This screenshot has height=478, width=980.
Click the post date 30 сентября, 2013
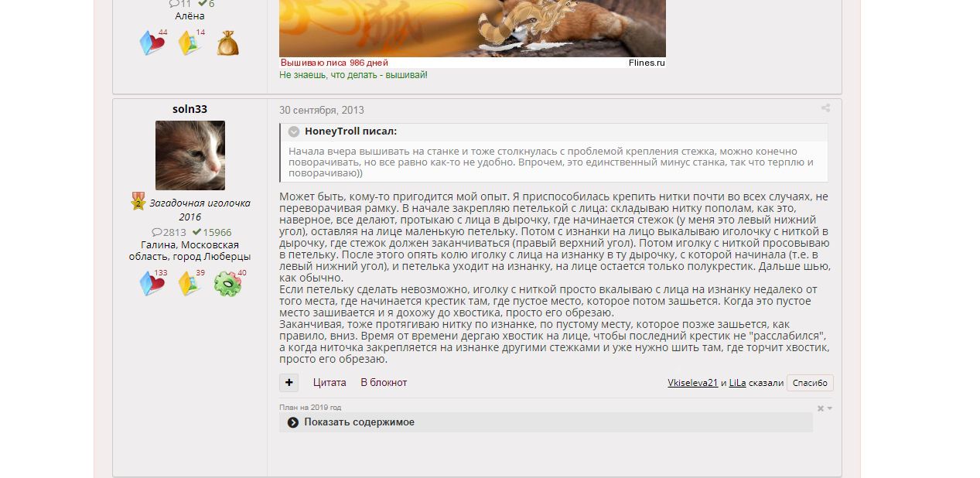pyautogui.click(x=322, y=110)
